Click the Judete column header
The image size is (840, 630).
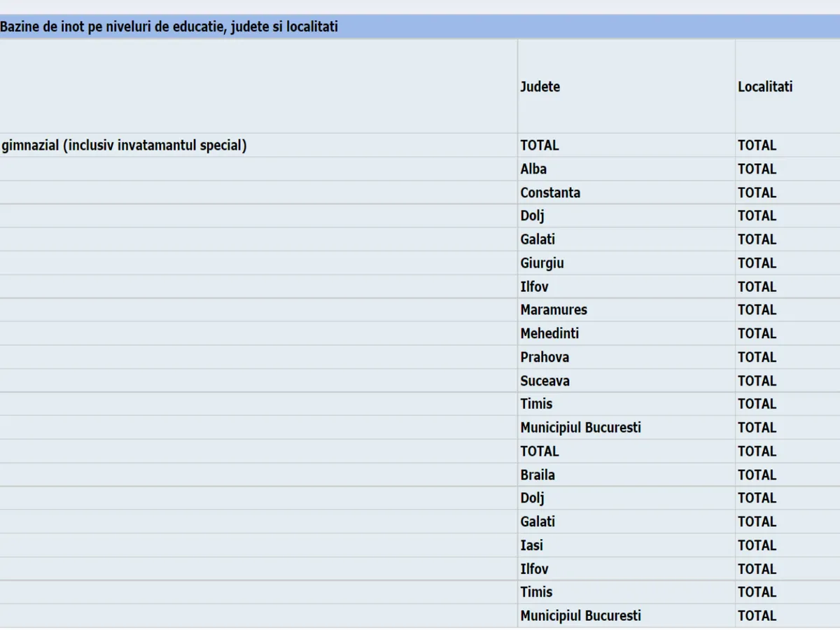pos(540,87)
